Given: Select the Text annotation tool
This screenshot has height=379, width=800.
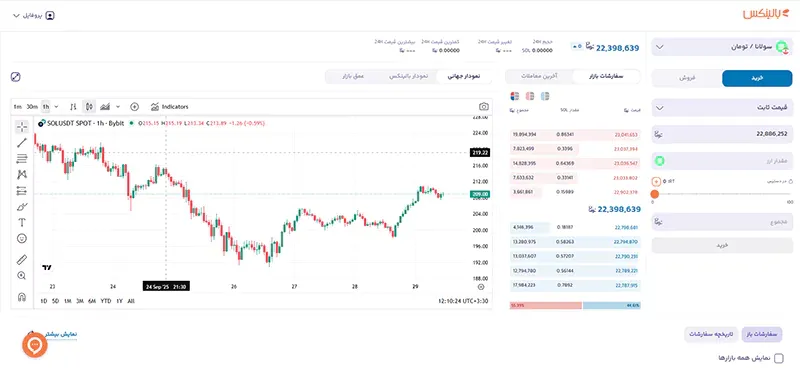Looking at the screenshot, I should [x=21, y=222].
